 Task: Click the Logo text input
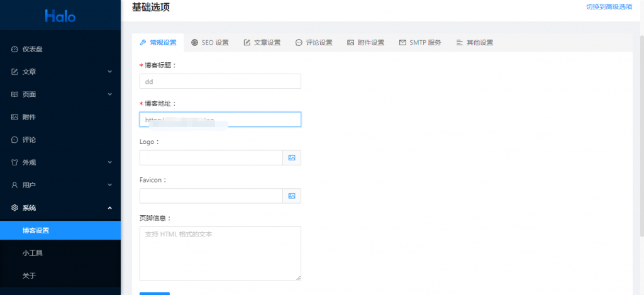(211, 158)
